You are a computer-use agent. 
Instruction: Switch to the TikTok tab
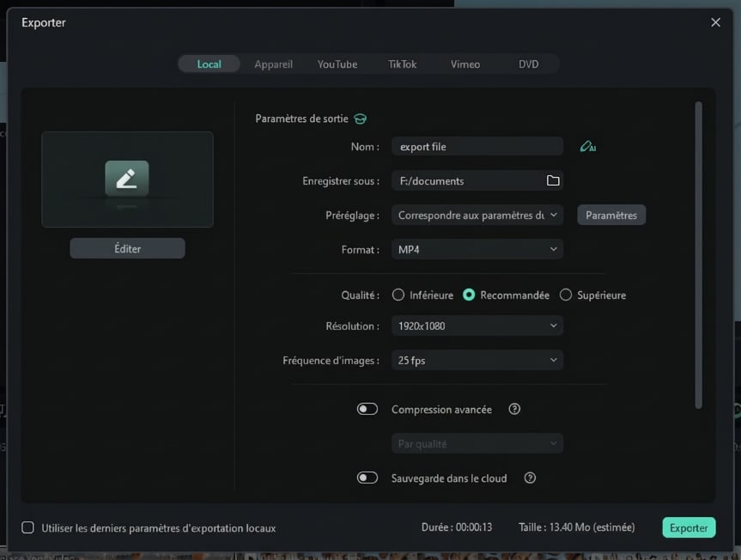(x=401, y=64)
